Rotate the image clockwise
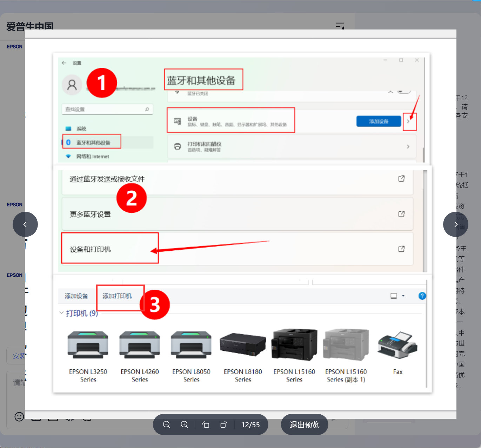 pos(224,424)
